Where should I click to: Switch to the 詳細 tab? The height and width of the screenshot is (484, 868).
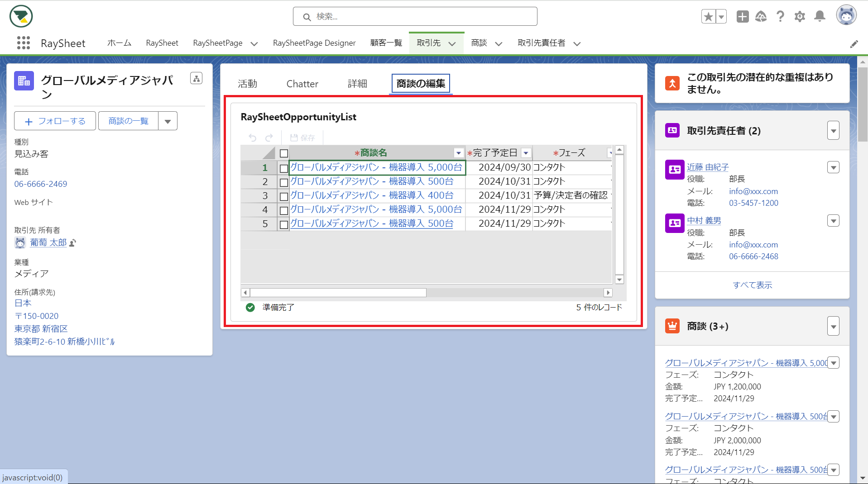coord(357,84)
